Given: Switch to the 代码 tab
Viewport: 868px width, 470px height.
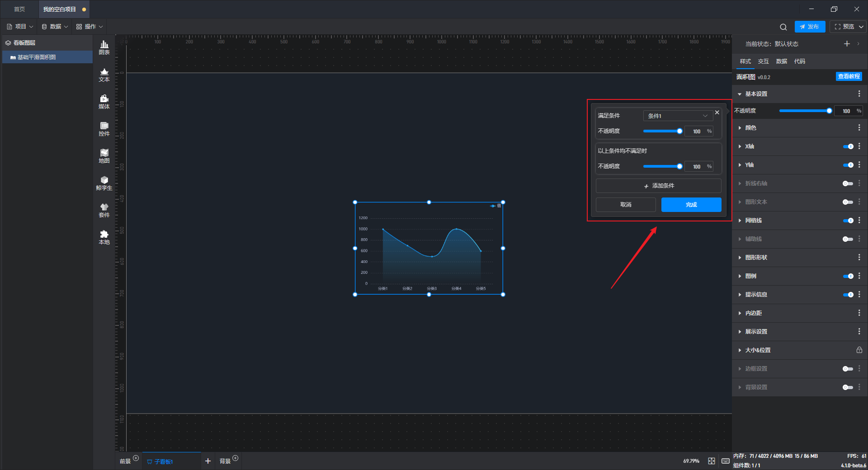Looking at the screenshot, I should [x=799, y=61].
